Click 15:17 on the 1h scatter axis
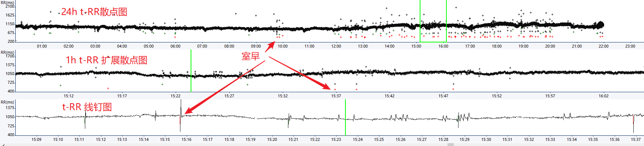The height and width of the screenshot is (146, 644). (x=122, y=96)
